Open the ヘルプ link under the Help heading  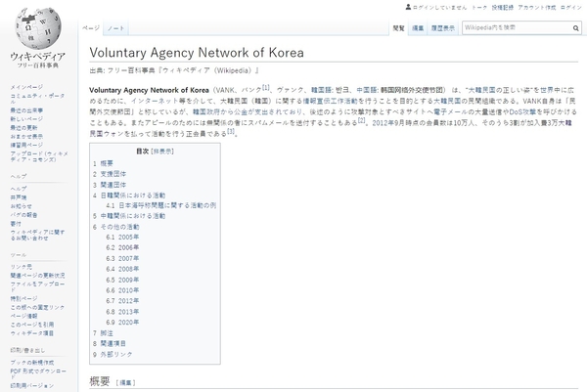tap(19, 189)
